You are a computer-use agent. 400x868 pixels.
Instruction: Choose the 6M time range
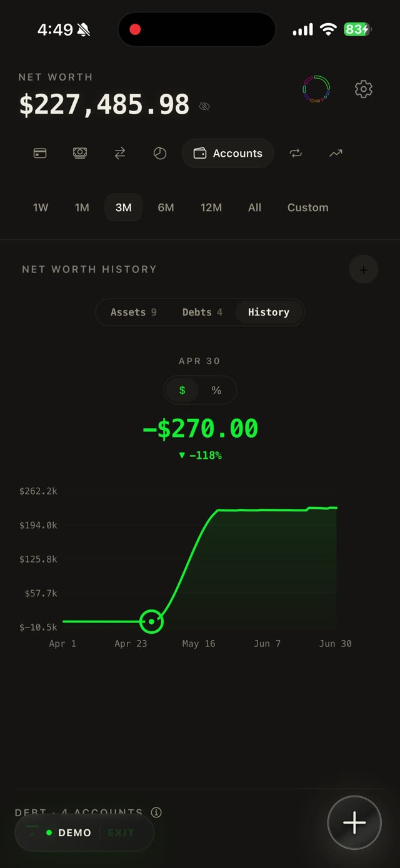pyautogui.click(x=166, y=207)
